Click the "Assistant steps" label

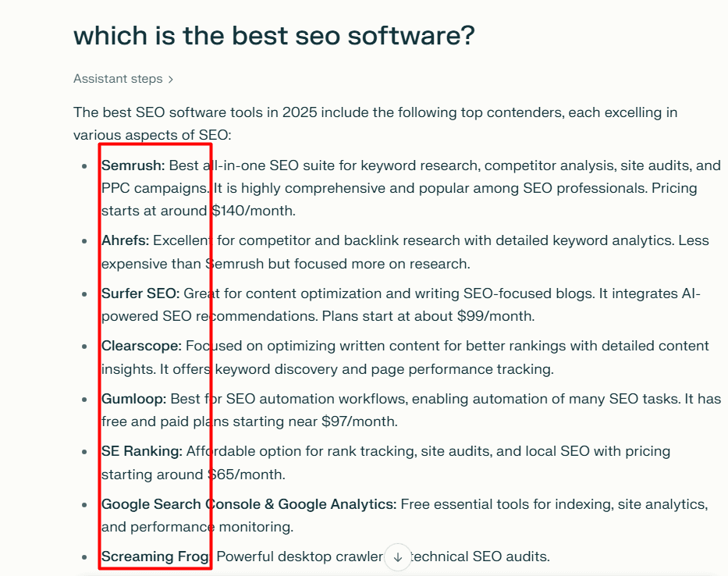[x=118, y=79]
